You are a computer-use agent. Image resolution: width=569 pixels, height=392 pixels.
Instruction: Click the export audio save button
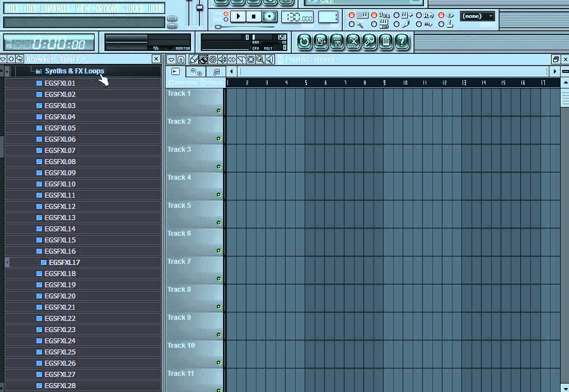coord(337,42)
